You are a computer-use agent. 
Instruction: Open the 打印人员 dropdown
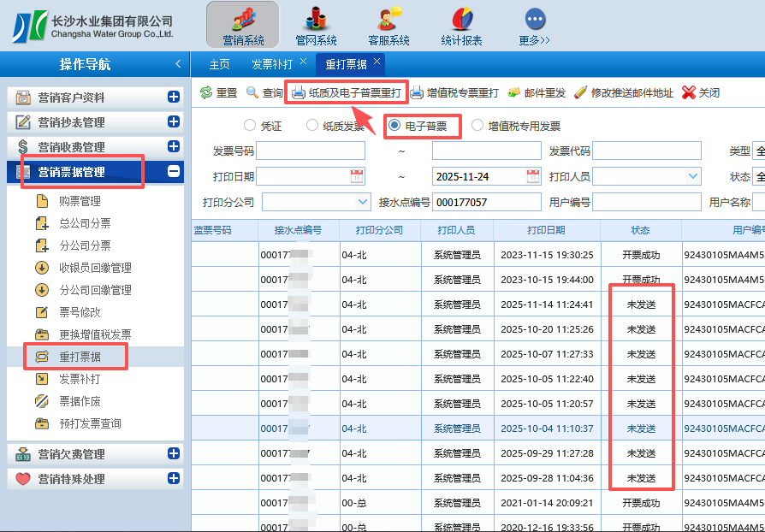point(693,176)
